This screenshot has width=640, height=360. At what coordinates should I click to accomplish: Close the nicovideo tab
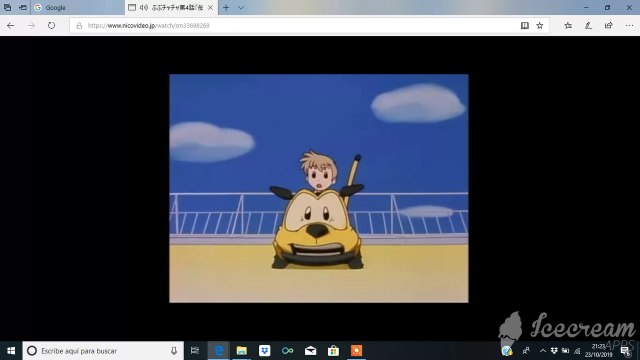coord(210,7)
